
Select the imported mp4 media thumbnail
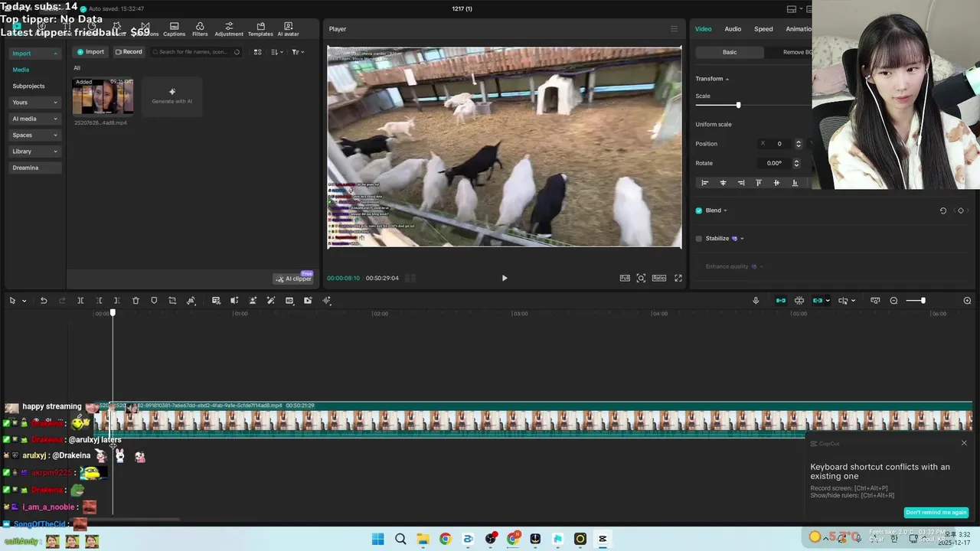coord(103,96)
